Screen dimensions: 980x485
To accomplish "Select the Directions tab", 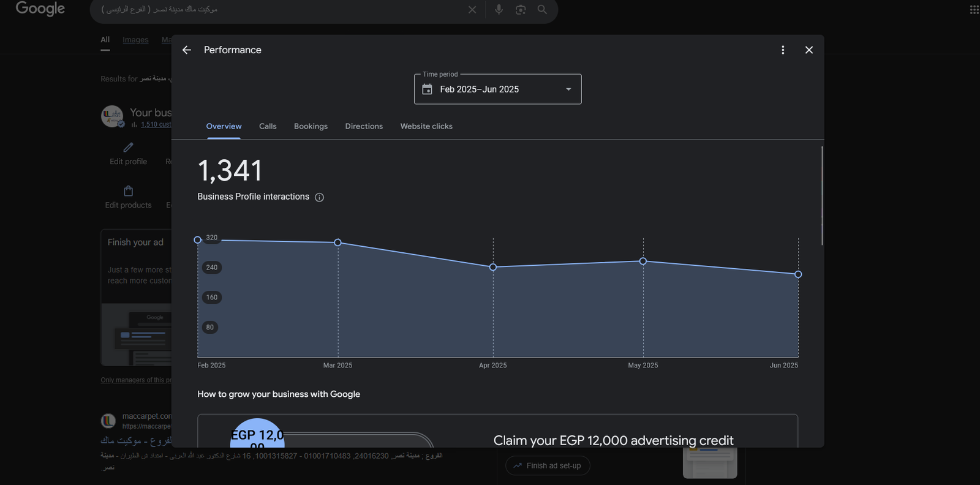I will [x=364, y=126].
